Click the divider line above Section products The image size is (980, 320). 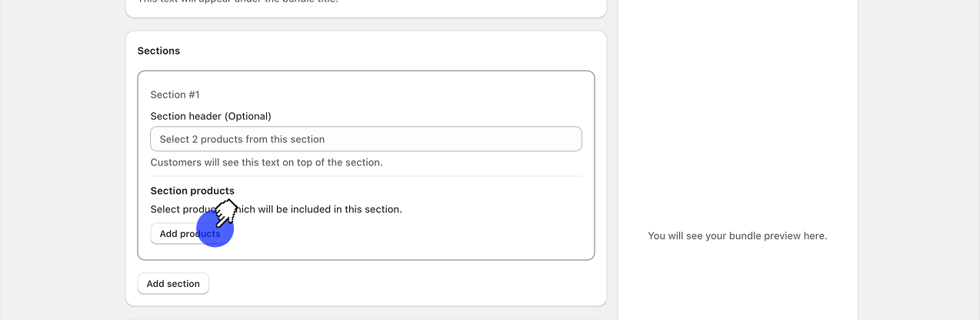[365, 176]
